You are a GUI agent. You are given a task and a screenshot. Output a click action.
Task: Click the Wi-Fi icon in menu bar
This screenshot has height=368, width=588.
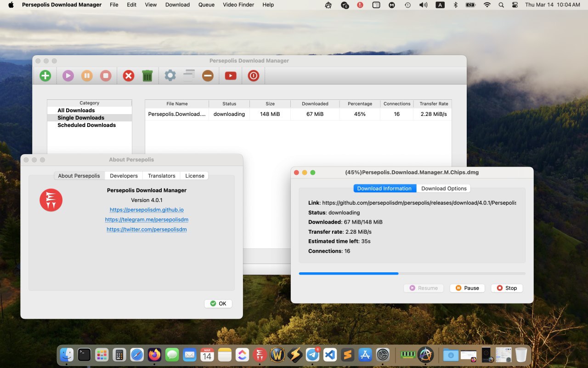click(487, 5)
